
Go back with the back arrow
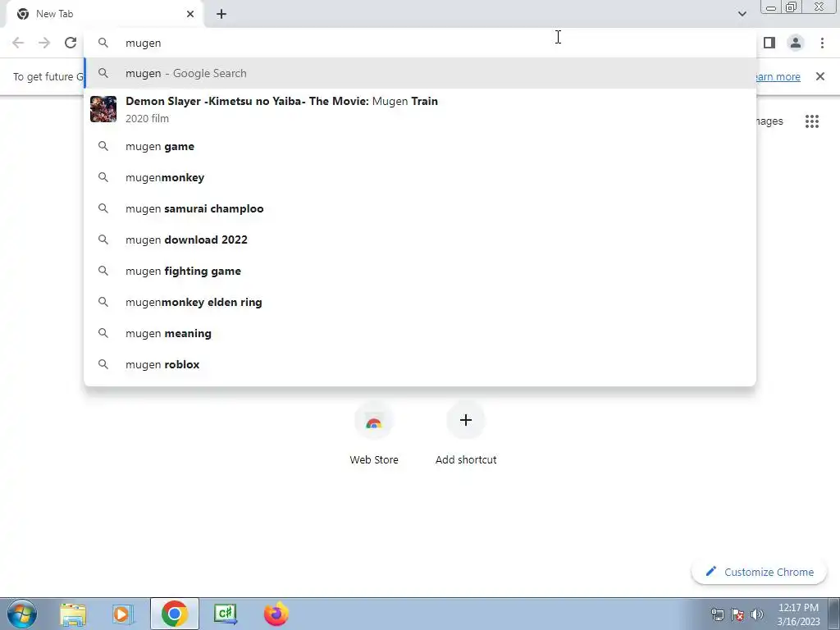[18, 43]
